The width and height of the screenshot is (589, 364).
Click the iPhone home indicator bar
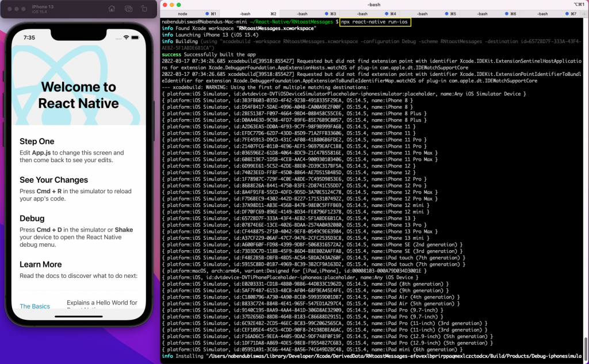pos(78,317)
